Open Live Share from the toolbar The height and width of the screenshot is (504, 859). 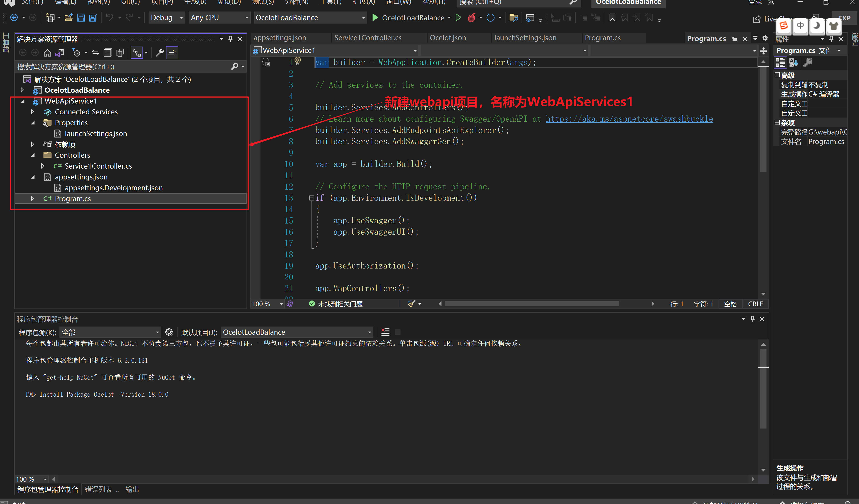pyautogui.click(x=764, y=19)
